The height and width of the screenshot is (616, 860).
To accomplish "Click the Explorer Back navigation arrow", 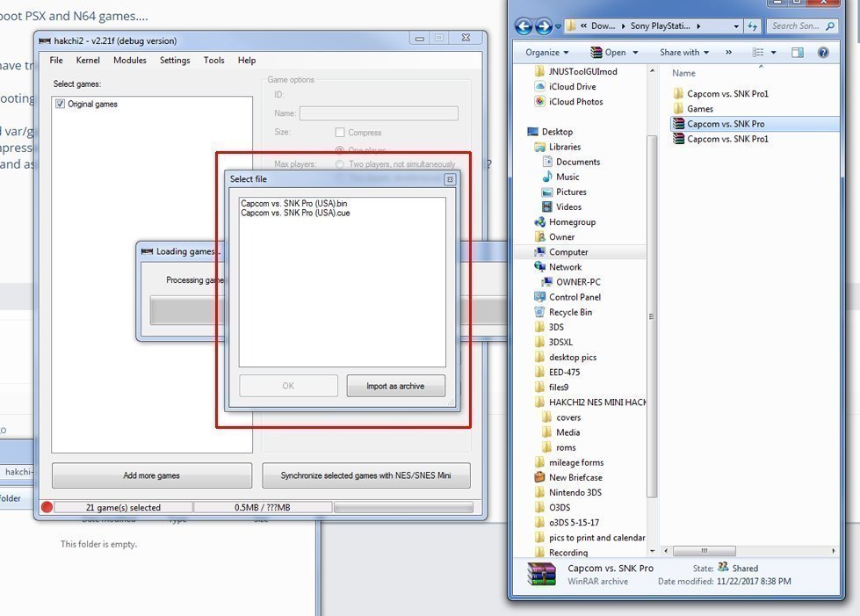I will 524,25.
